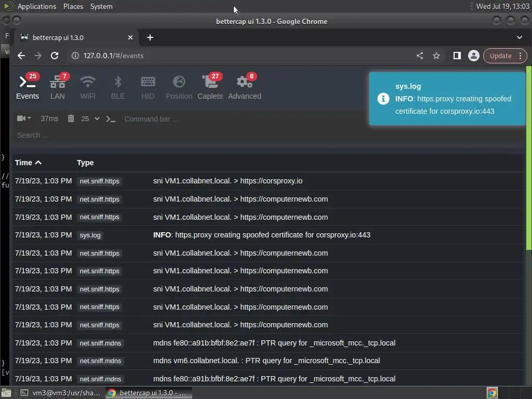This screenshot has height=399, width=532.
Task: Open the Events section icon
Action: coord(27,87)
